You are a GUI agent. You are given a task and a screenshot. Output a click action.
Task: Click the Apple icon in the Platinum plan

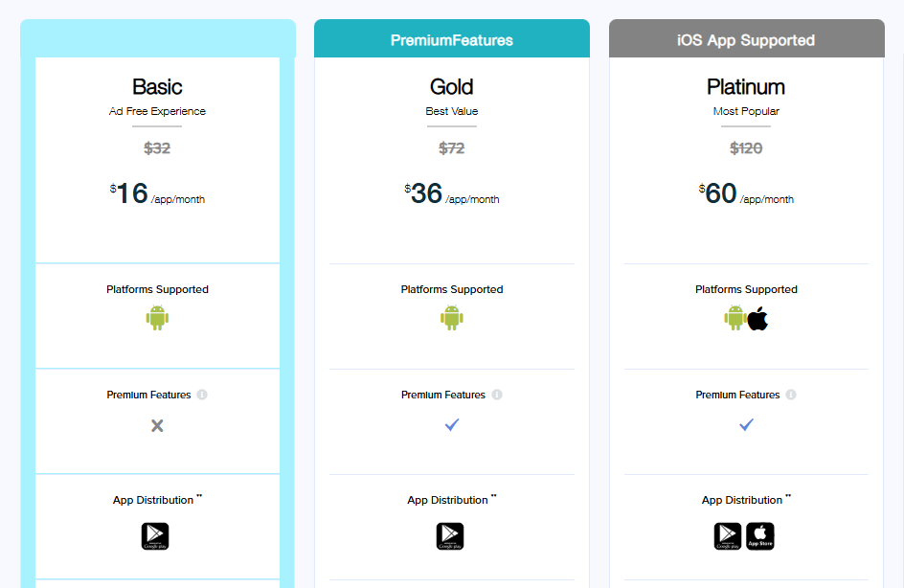pyautogui.click(x=757, y=318)
